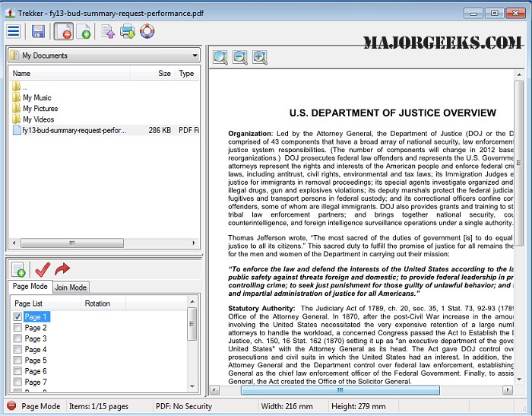The height and width of the screenshot is (416, 532).
Task: Check the Page 3 checkbox
Action: 17,338
